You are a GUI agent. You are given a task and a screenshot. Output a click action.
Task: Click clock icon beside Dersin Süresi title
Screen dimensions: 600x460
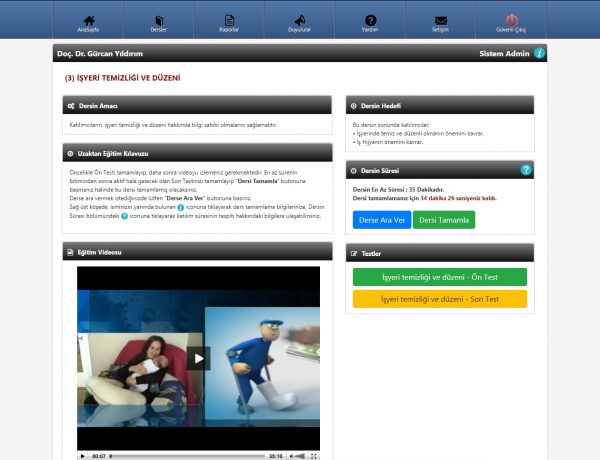(x=354, y=171)
